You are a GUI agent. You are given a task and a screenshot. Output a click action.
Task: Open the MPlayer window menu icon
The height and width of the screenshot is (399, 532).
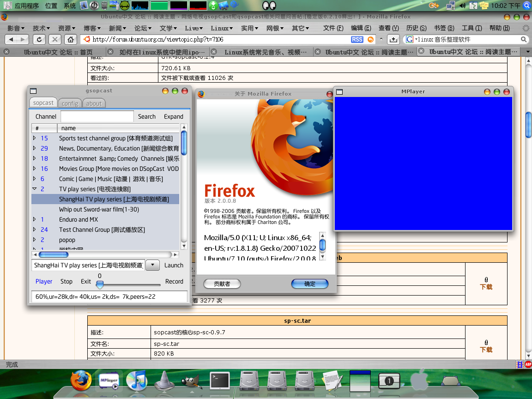coord(339,92)
